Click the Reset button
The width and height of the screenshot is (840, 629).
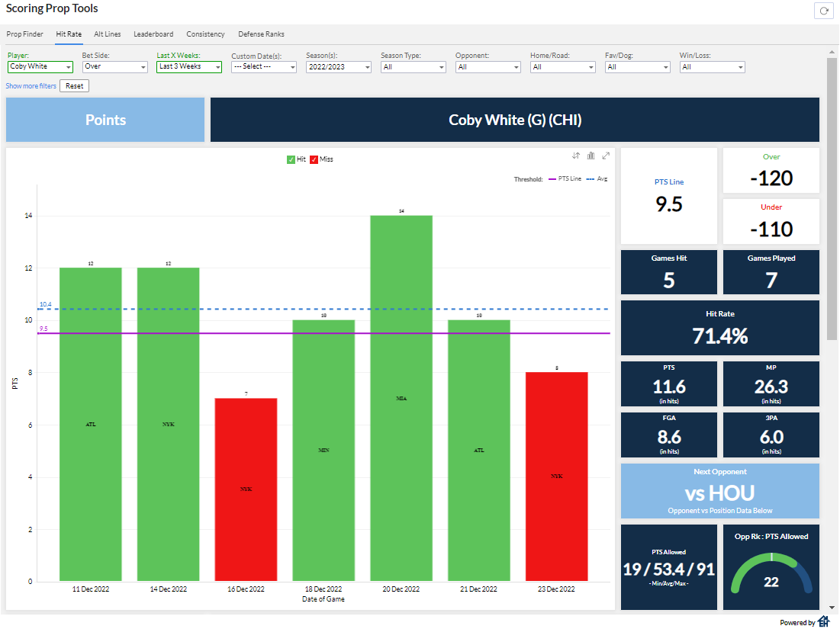[x=74, y=85]
